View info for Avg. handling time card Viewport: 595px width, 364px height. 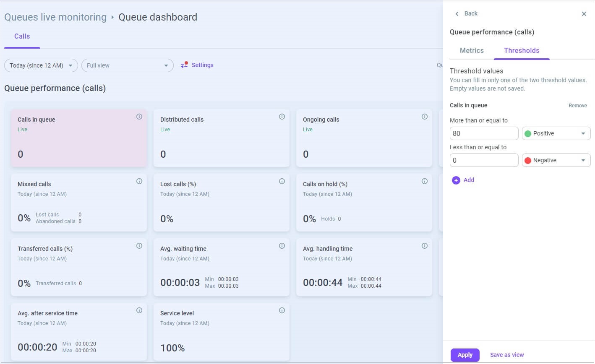[425, 246]
